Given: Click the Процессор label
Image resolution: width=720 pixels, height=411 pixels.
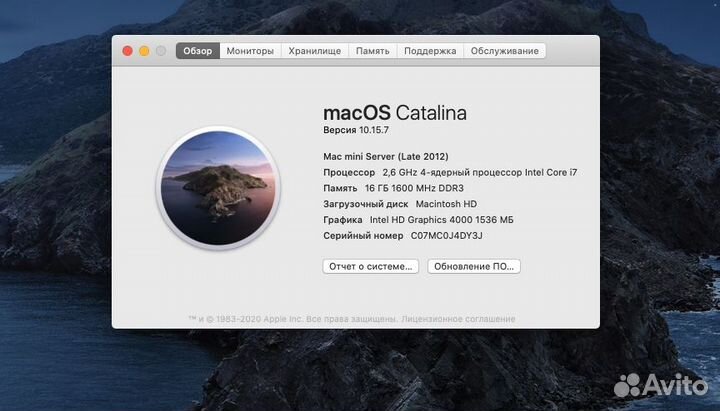Looking at the screenshot, I should point(349,173).
